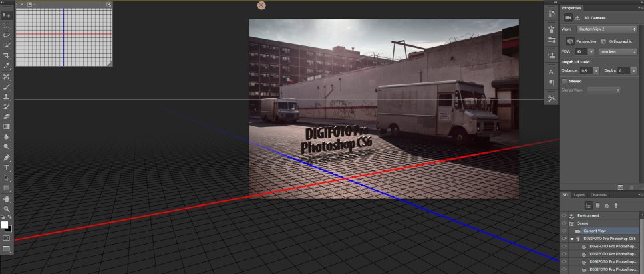Select the Brush tool
Image resolution: width=644 pixels, height=274 pixels.
tap(7, 87)
